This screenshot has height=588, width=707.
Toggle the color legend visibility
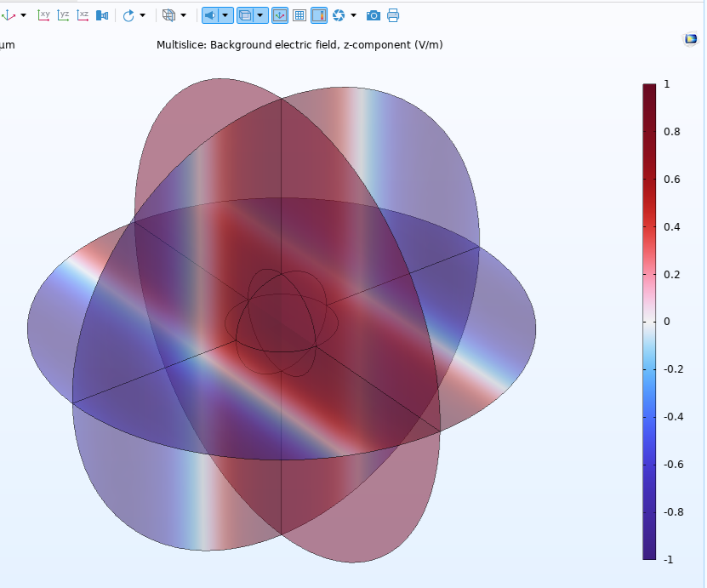click(x=319, y=15)
